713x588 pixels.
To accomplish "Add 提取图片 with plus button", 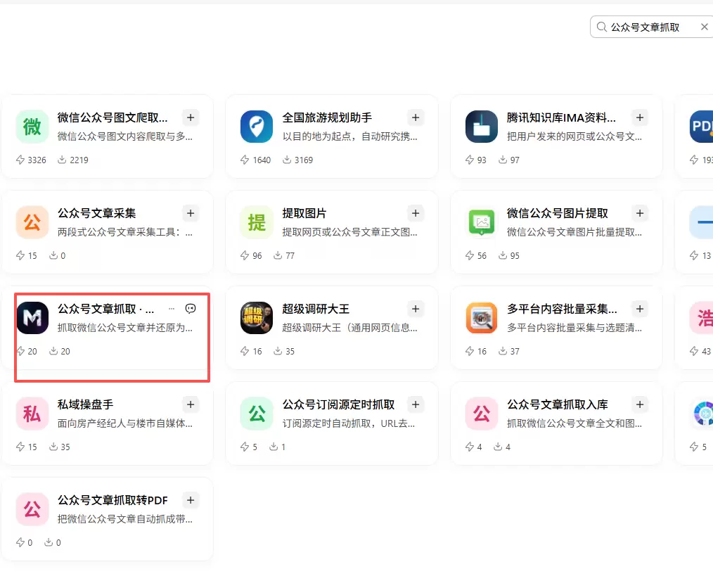I will 415,213.
